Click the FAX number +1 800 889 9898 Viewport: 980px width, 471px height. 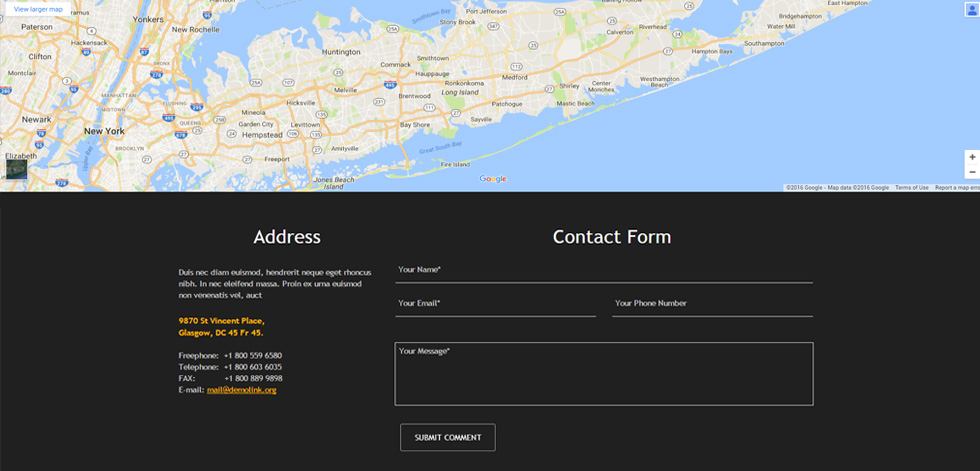pos(252,379)
